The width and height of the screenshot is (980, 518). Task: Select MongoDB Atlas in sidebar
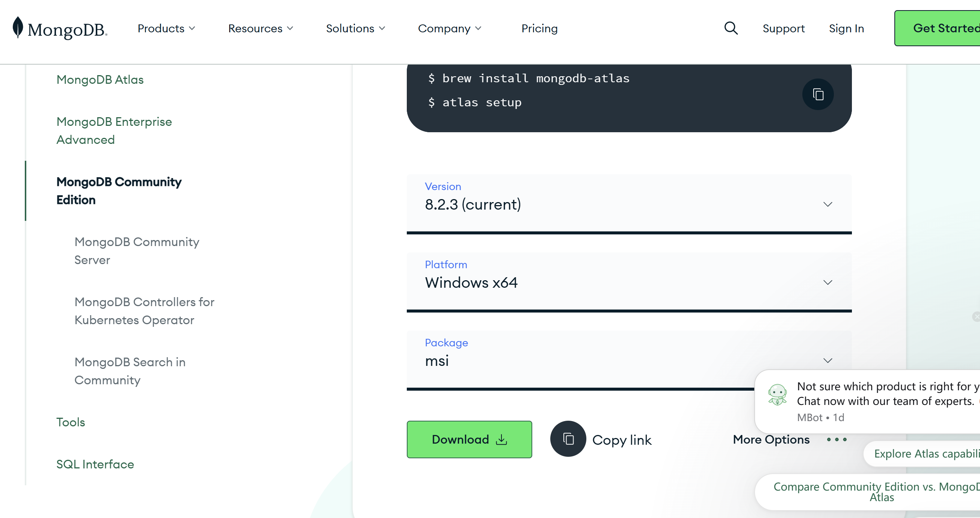point(100,80)
